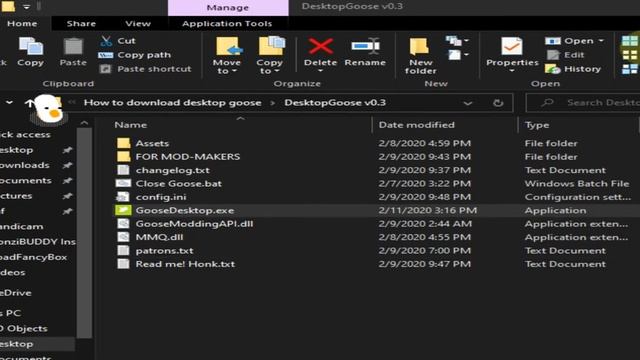Screen dimensions: 640x360
Task: Click the navigation pane vertical scrollbar
Action: (84, 233)
